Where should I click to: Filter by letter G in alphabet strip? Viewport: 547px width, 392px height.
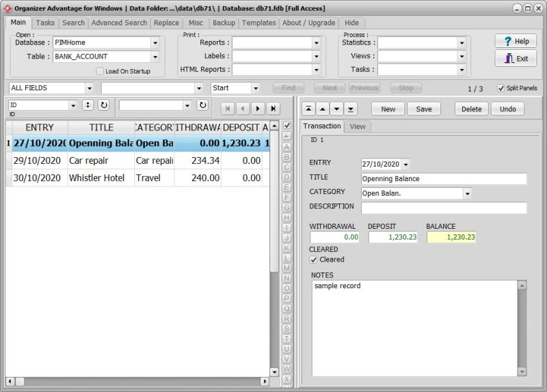286,208
